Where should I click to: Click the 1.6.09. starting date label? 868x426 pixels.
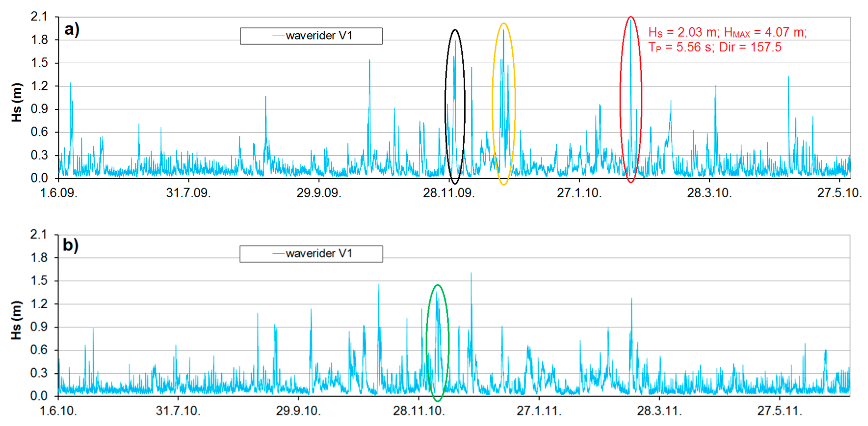click(59, 193)
